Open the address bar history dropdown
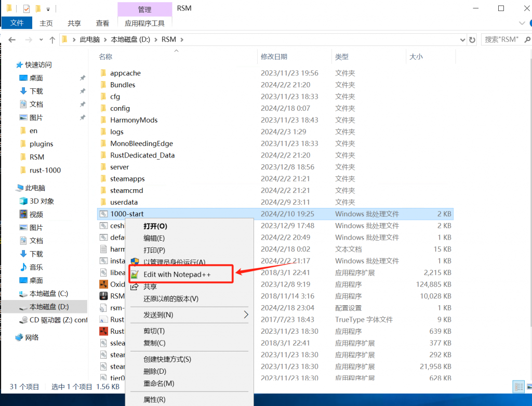 pos(462,40)
